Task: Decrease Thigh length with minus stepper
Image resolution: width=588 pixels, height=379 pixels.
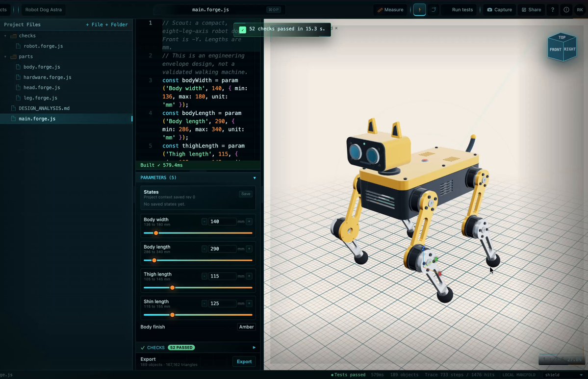Action: (x=205, y=277)
